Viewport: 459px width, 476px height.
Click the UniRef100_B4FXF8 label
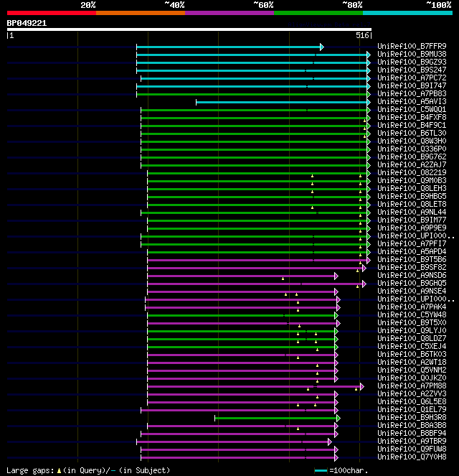[412, 117]
